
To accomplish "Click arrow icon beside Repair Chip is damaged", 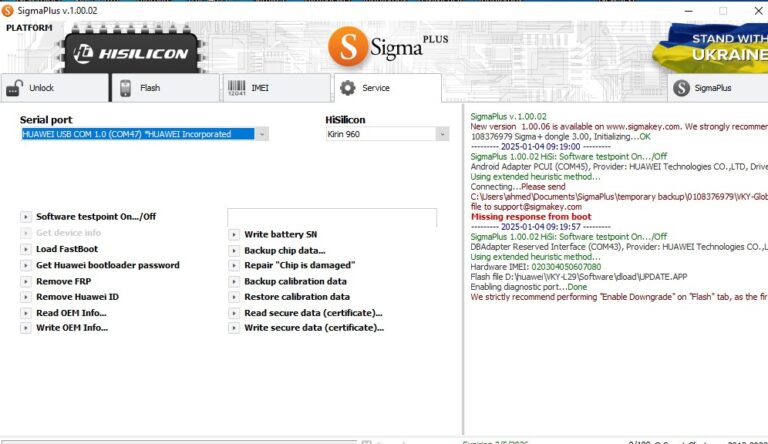I will click(234, 265).
